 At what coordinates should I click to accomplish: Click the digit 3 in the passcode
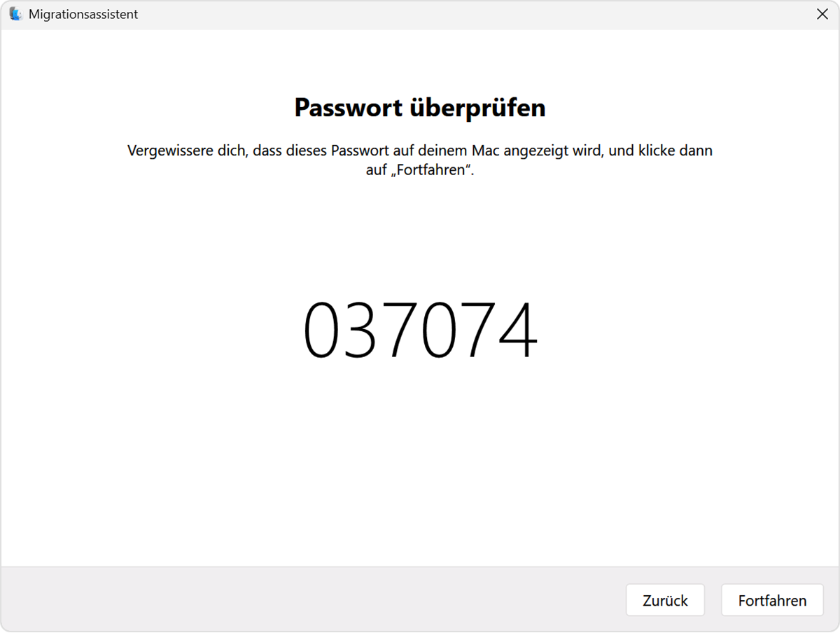click(x=360, y=330)
